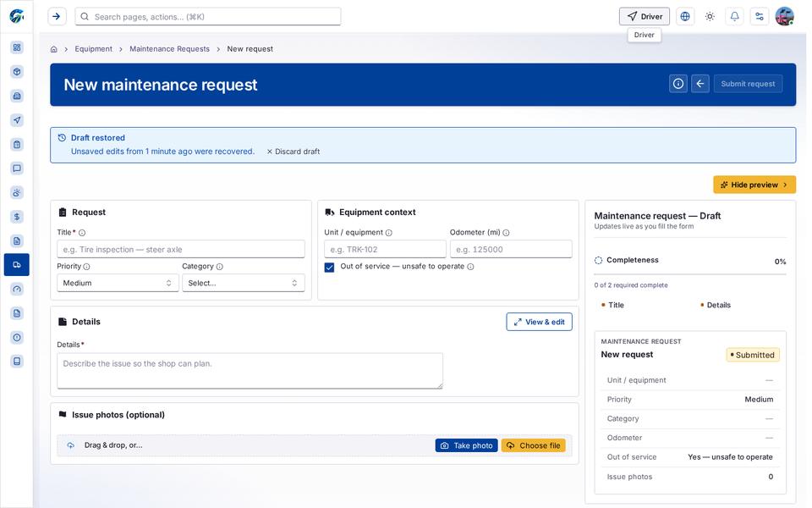Click the 'Drag & drop, or...' upload text
The width and height of the screenshot is (812, 508).
click(113, 445)
